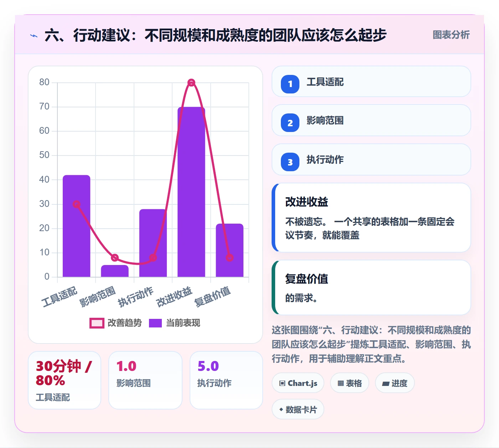
Task: Click trend line point over 工具适配
Action: 76,204
